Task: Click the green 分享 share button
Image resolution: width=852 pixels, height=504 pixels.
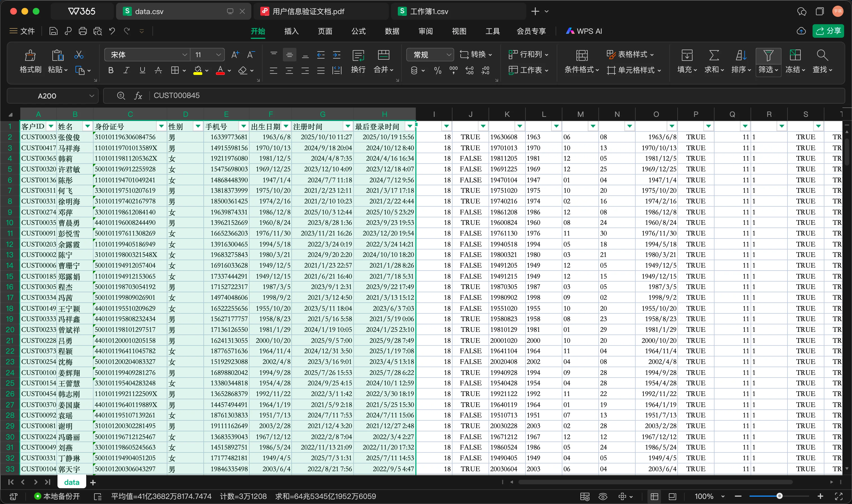Action: pos(828,31)
